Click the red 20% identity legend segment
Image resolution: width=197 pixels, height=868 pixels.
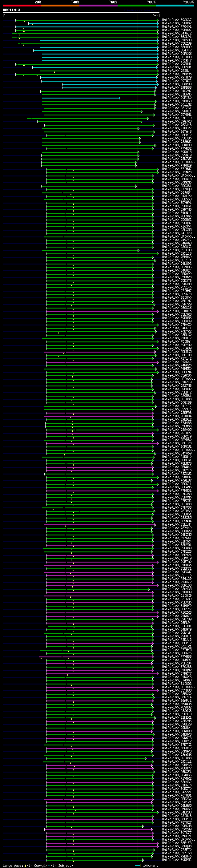click(x=22, y=6)
